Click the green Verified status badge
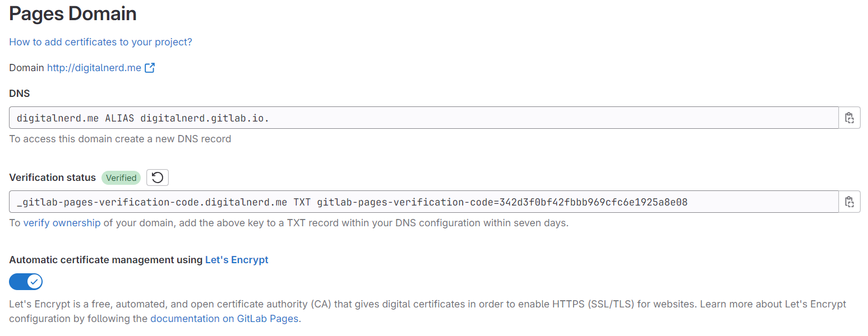The width and height of the screenshot is (868, 336). [x=121, y=178]
